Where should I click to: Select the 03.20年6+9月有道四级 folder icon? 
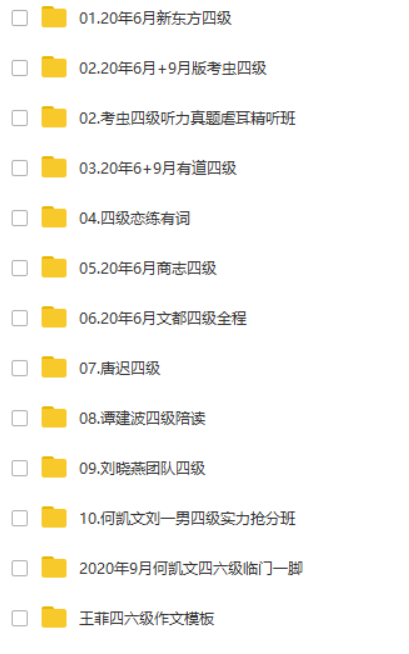click(54, 167)
